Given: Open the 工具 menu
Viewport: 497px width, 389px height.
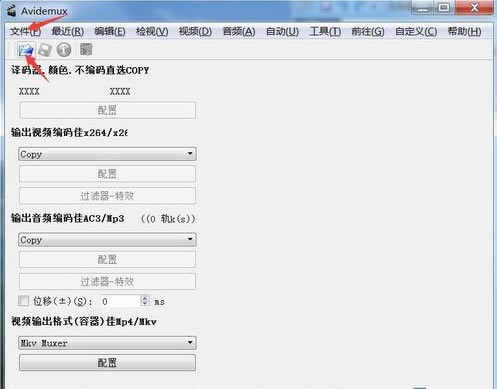Looking at the screenshot, I should coord(325,31).
